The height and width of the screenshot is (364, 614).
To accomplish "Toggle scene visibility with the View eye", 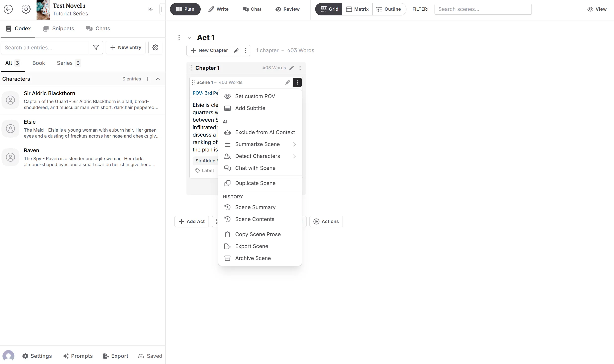I will (x=597, y=9).
